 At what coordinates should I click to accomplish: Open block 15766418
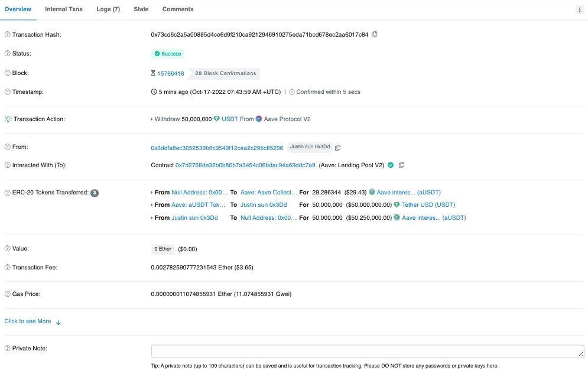coord(170,73)
